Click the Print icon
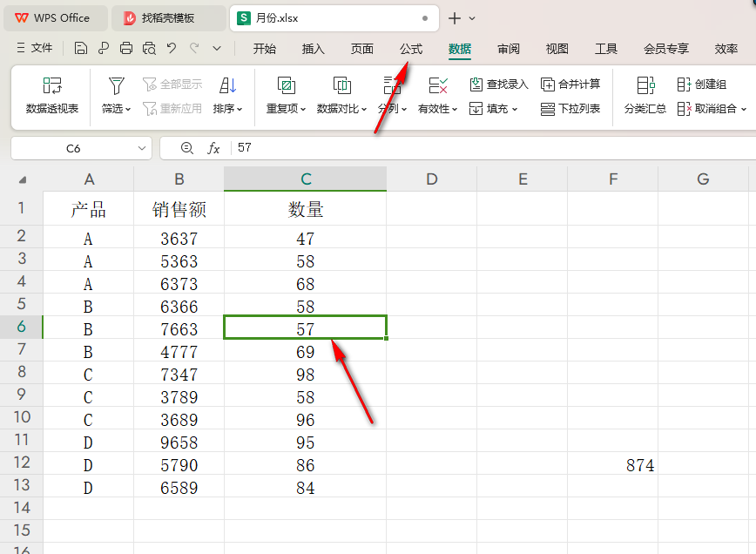This screenshot has height=554, width=756. tap(126, 48)
